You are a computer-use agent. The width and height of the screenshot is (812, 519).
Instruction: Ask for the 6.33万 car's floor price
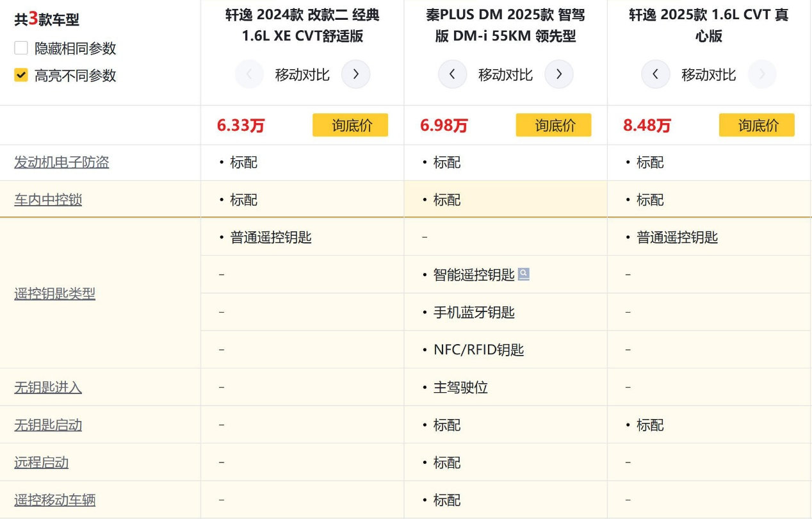(350, 125)
